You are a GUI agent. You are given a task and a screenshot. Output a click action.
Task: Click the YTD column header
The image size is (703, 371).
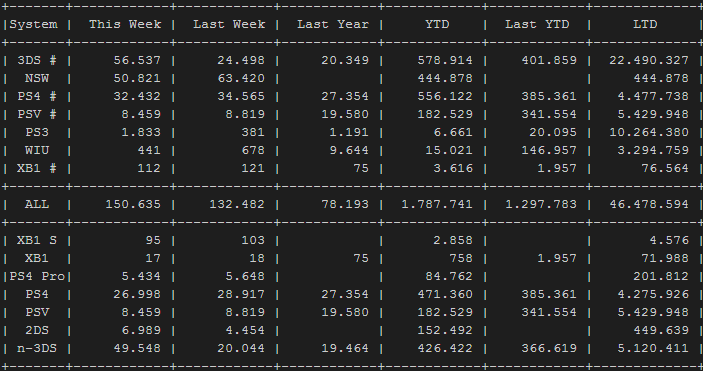pos(437,24)
